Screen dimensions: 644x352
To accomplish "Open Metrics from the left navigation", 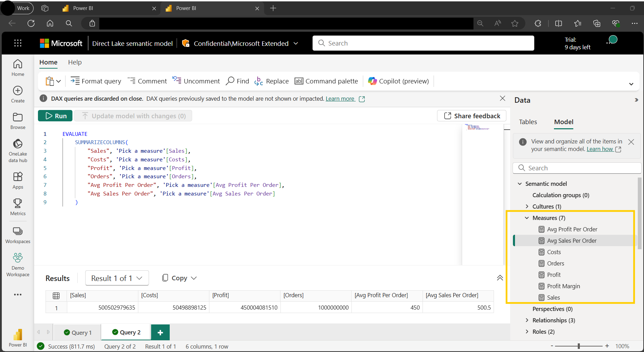I will coord(18,207).
